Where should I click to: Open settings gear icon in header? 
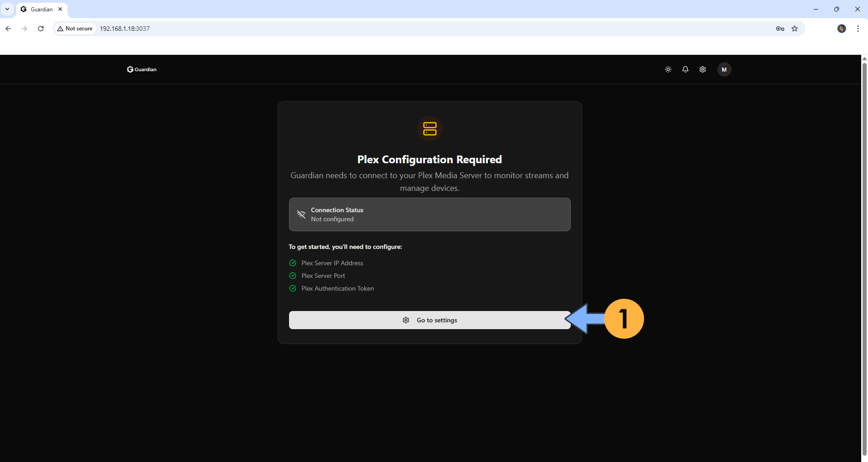(x=702, y=69)
